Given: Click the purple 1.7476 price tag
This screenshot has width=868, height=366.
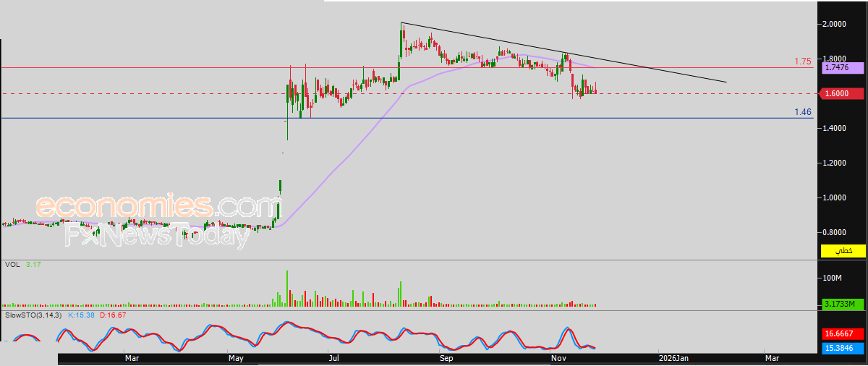Looking at the screenshot, I should point(843,67).
